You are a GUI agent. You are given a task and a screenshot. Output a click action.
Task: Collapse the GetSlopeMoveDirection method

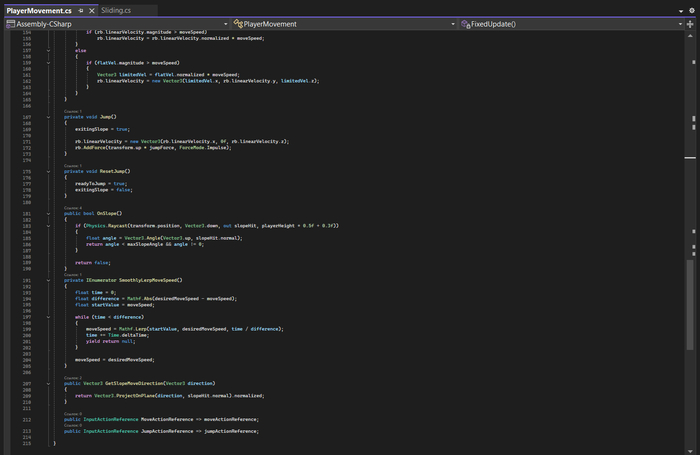click(x=48, y=384)
